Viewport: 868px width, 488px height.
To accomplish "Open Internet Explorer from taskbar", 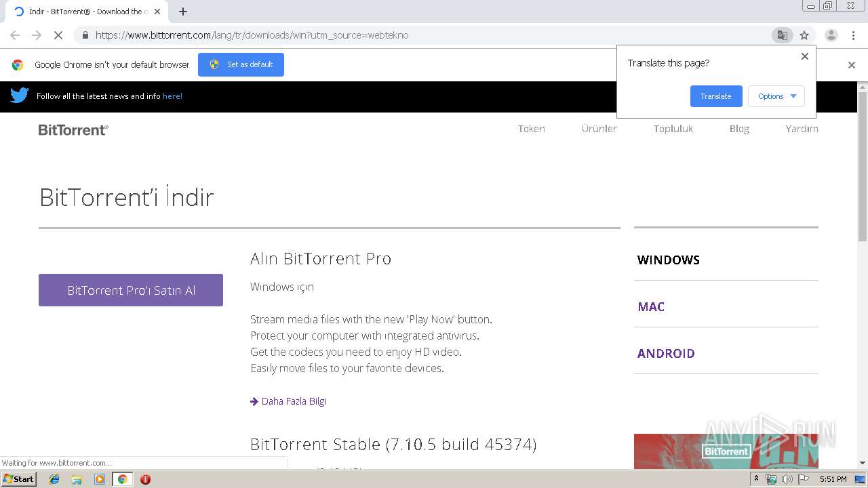I will tap(55, 479).
